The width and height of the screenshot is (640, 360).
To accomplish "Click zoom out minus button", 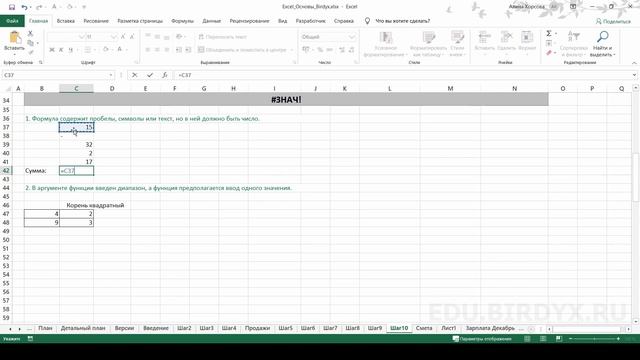I will (x=571, y=339).
